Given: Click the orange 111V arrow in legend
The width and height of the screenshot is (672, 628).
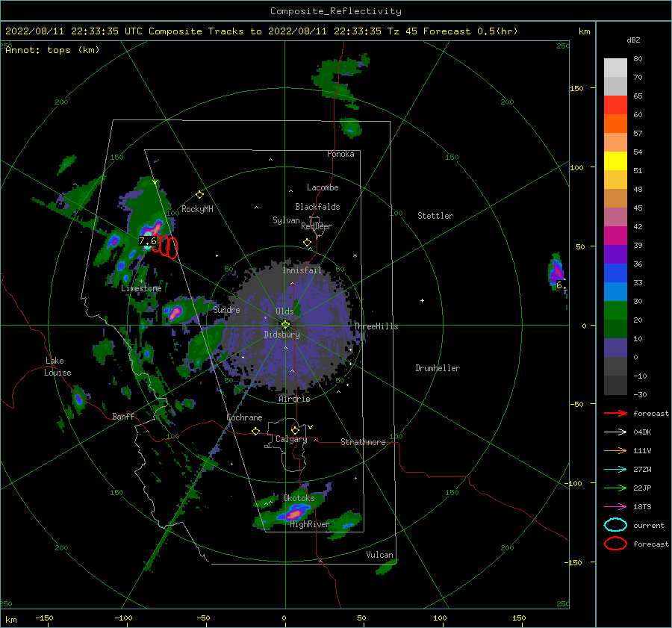Looking at the screenshot, I should tap(615, 450).
